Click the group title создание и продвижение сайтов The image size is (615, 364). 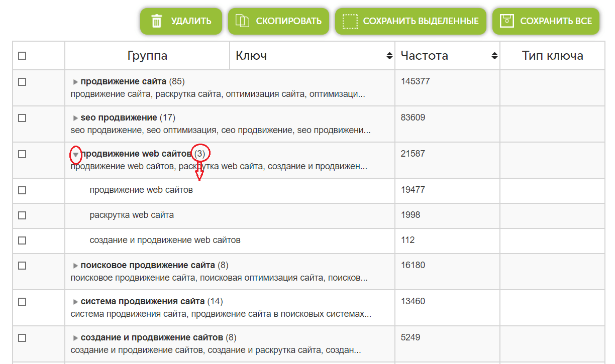tap(152, 337)
